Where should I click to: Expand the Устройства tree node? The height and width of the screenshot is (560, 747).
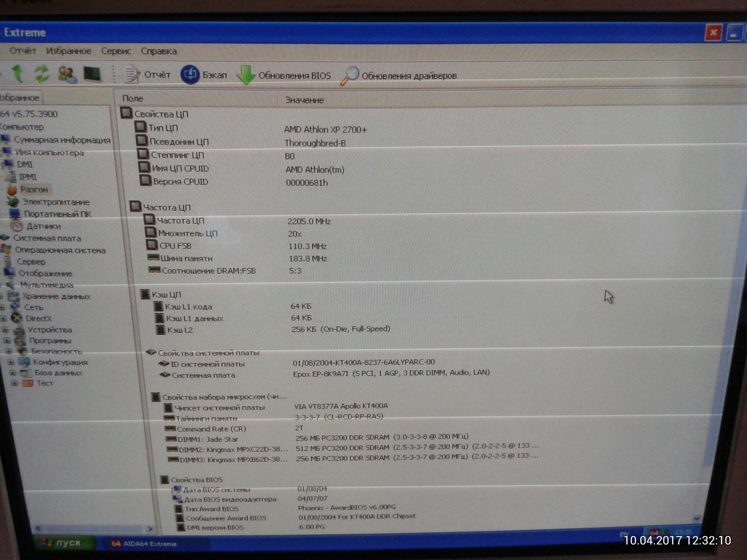pos(6,329)
